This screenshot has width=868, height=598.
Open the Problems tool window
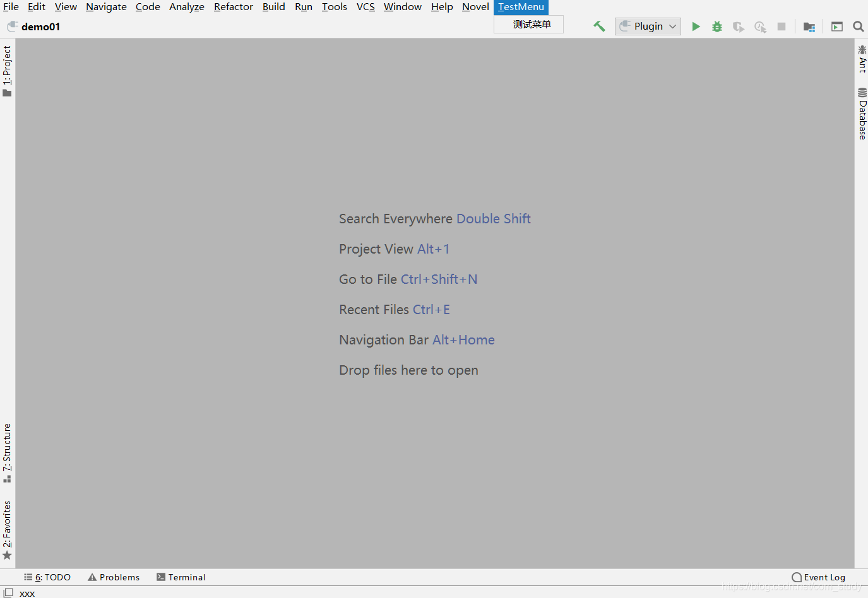pyautogui.click(x=114, y=577)
